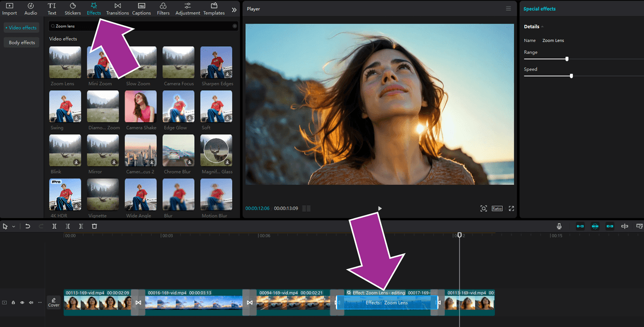644x327 pixels.
Task: Toggle the preview axis
Action: pos(625,226)
